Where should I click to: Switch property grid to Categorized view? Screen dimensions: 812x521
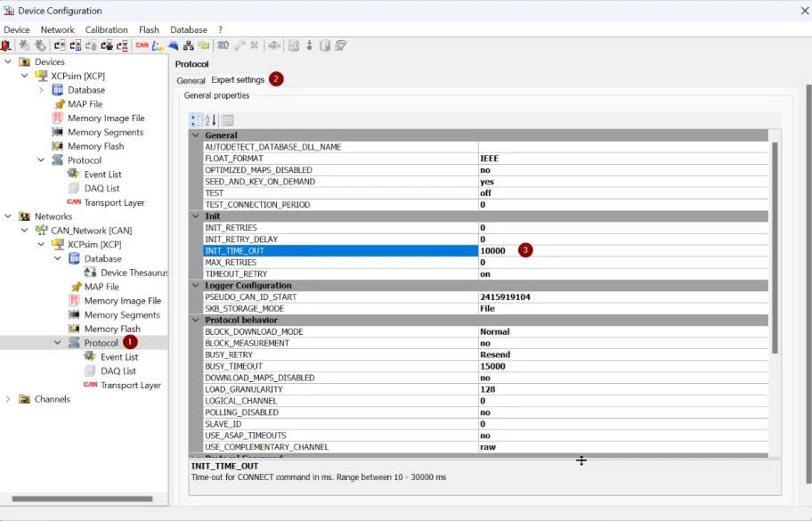click(196, 120)
